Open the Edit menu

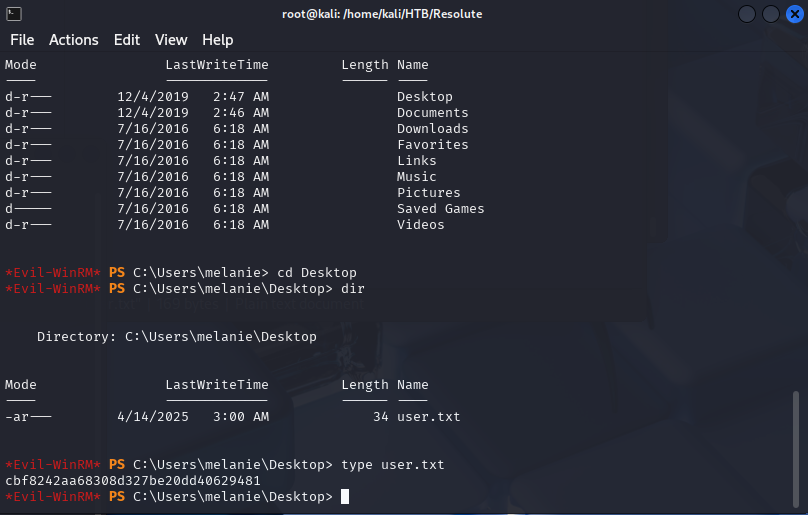(x=127, y=40)
